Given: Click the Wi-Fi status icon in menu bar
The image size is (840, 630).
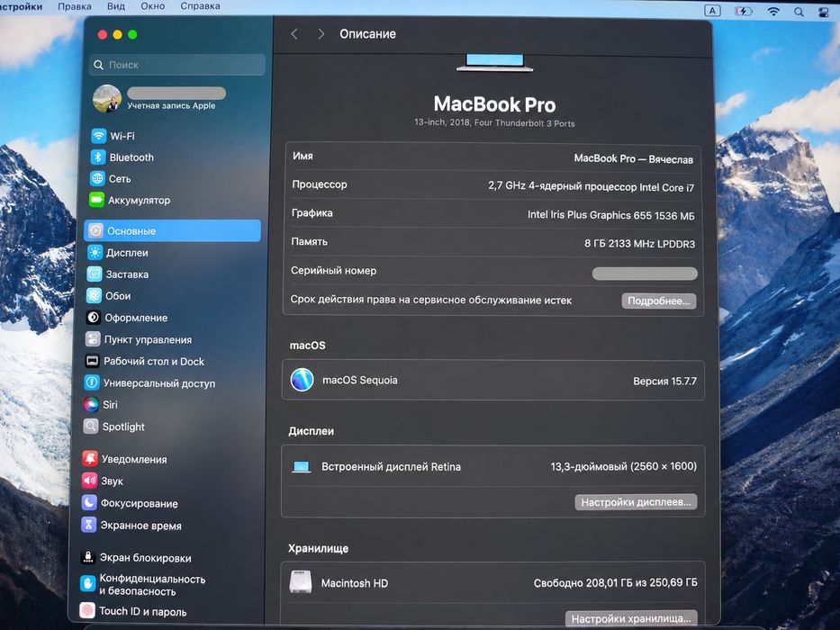Looking at the screenshot, I should 773,11.
